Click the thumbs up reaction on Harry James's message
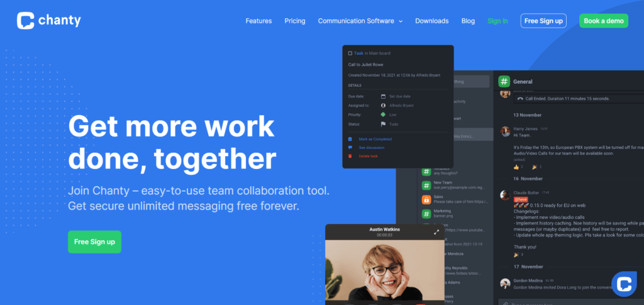Image resolution: width=644 pixels, height=305 pixels. coord(516,167)
